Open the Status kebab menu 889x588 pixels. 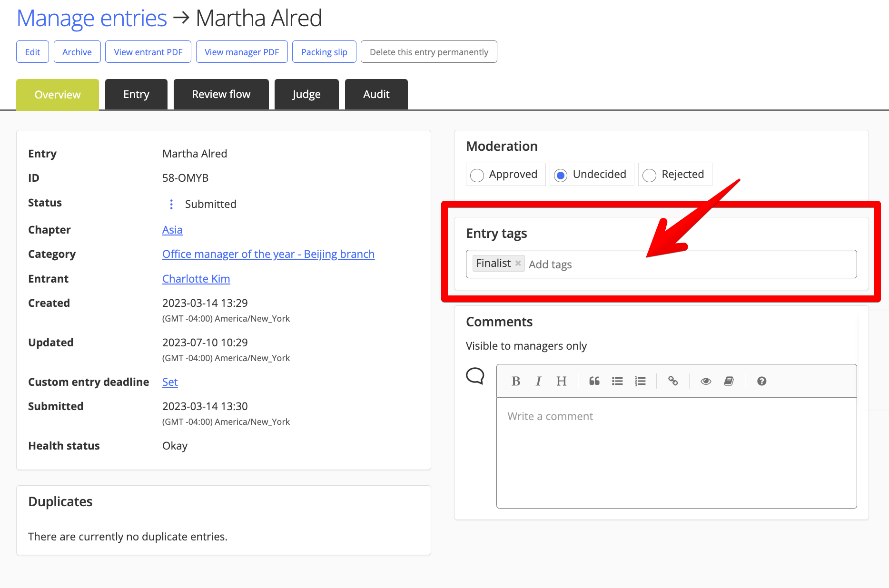click(x=171, y=204)
